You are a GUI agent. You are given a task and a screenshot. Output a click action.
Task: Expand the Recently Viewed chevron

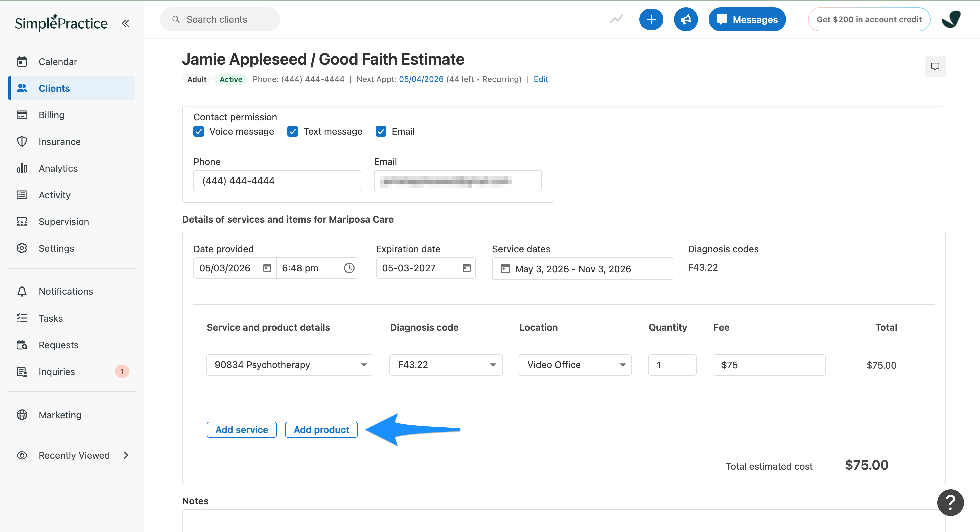126,455
